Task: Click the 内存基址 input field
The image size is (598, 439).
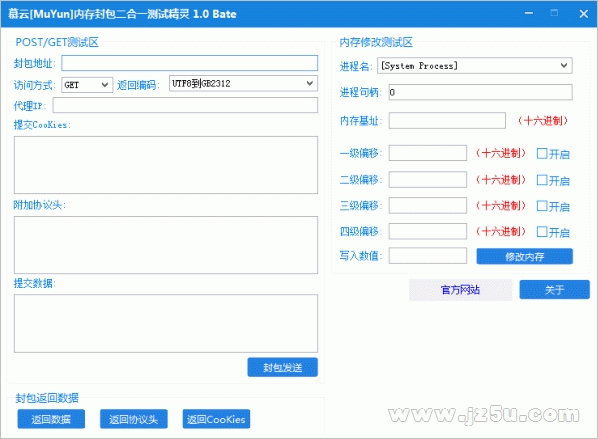Action: coord(447,121)
